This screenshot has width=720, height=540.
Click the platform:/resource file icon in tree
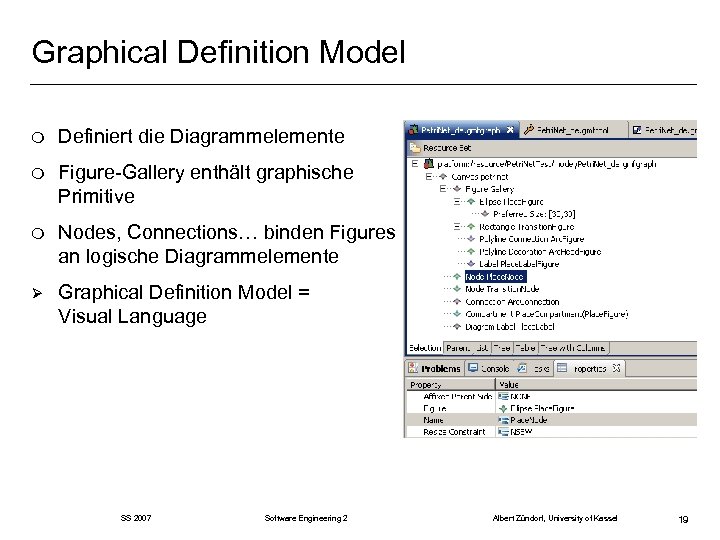click(428, 163)
